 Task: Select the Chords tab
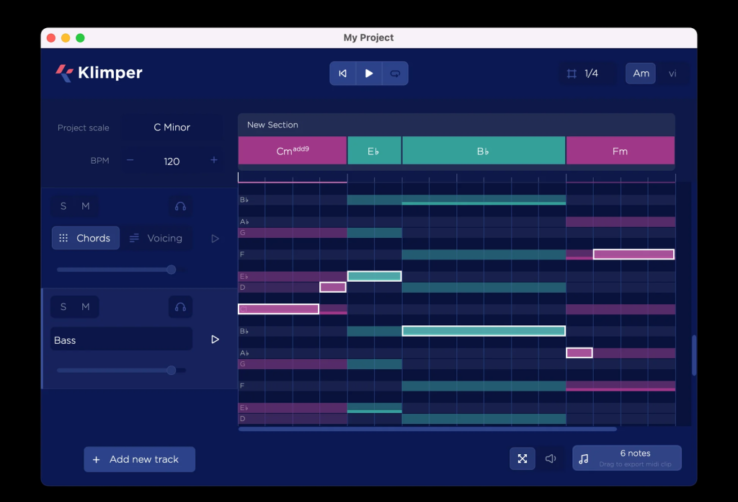[85, 238]
